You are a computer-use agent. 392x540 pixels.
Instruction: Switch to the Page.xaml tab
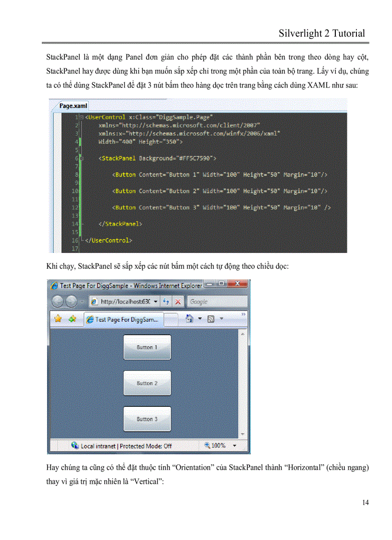(x=72, y=106)
